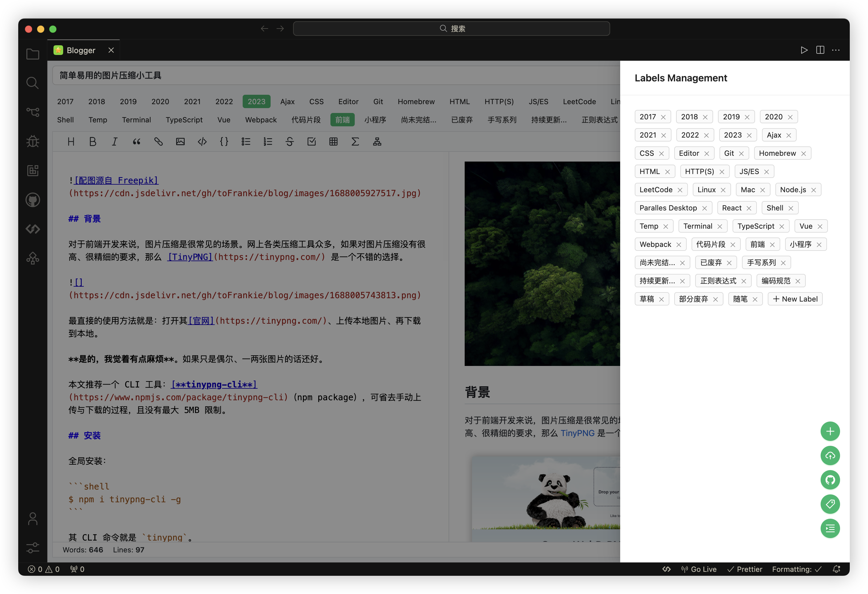
Task: Click the Run play icon in tab bar
Action: click(804, 50)
